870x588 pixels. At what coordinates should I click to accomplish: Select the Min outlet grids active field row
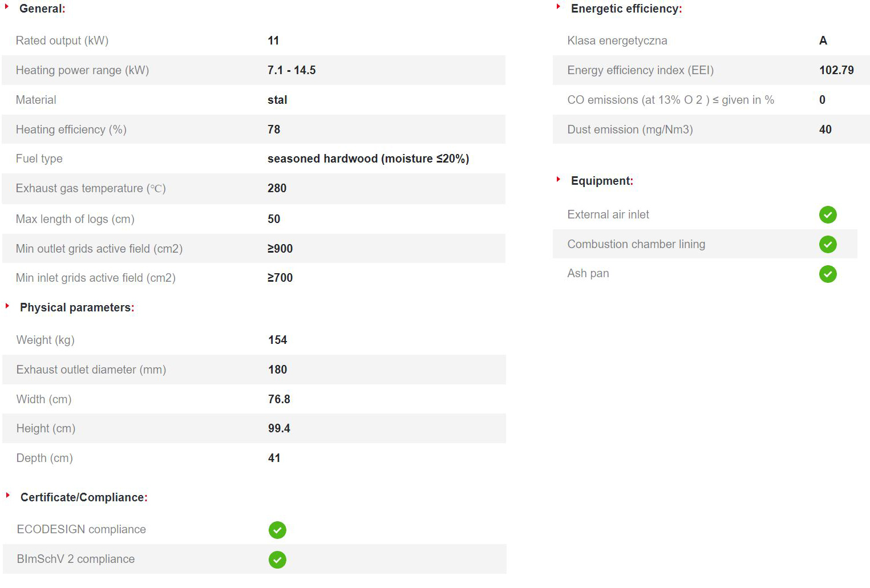pos(254,248)
